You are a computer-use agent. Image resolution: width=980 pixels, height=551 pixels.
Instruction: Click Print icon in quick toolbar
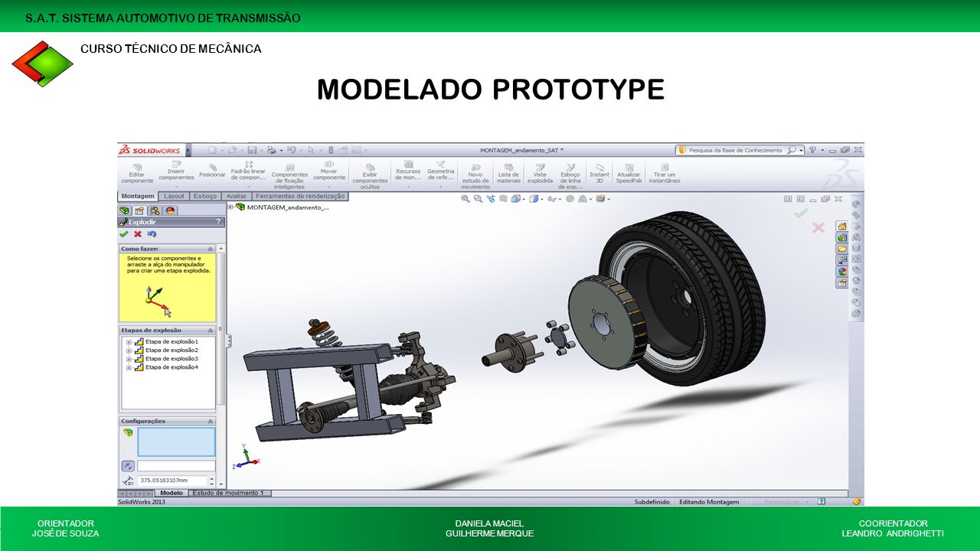point(271,151)
